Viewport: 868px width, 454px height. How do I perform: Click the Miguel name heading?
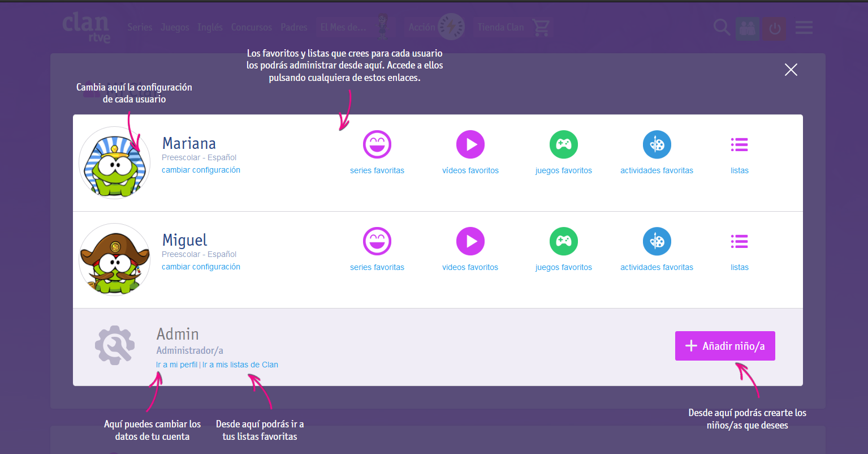[185, 241]
